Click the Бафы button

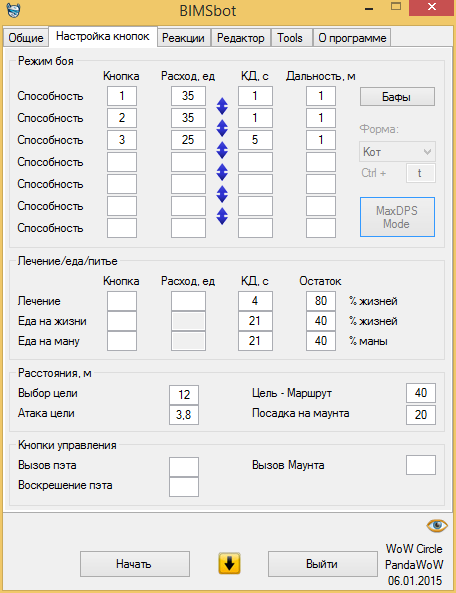397,97
